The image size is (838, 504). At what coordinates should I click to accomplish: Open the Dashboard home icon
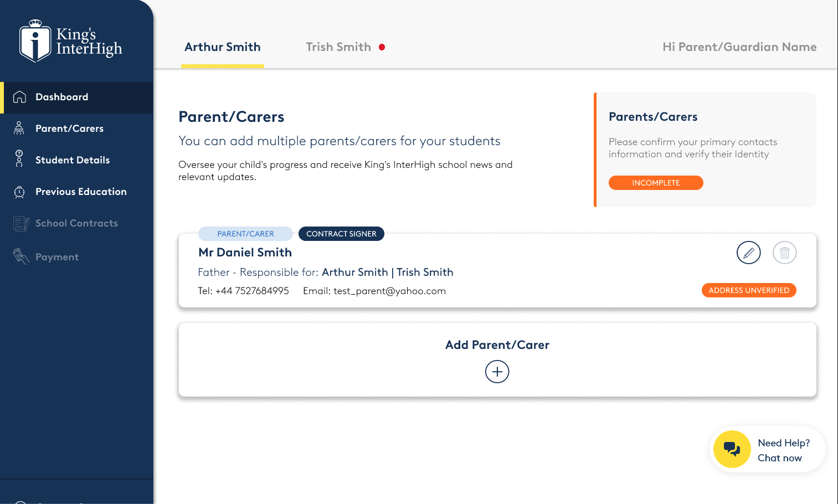(19, 97)
